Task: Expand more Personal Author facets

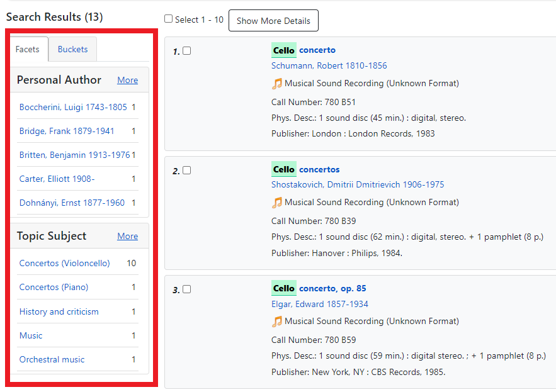Action: (127, 80)
